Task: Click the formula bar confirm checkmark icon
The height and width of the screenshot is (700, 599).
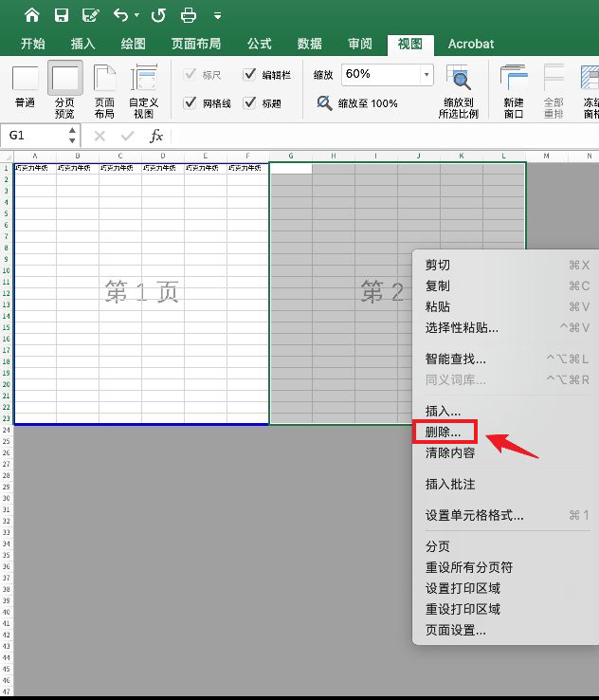Action: (128, 136)
